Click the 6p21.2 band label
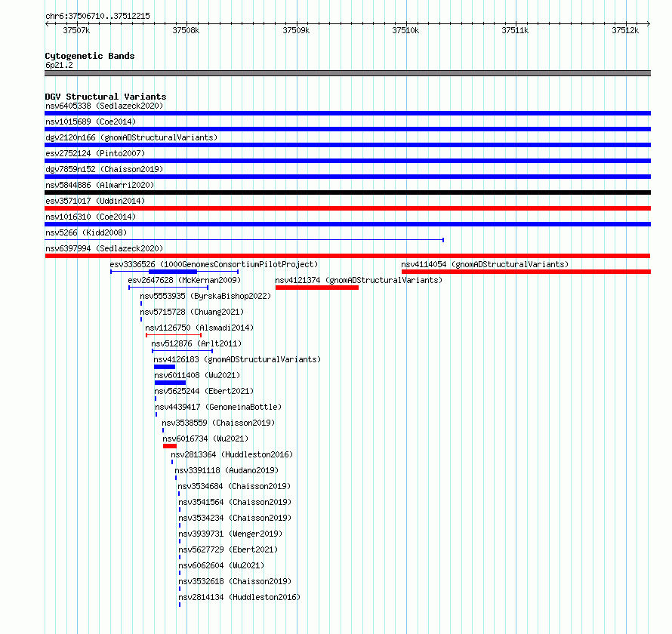The height and width of the screenshot is (634, 672). coord(59,65)
